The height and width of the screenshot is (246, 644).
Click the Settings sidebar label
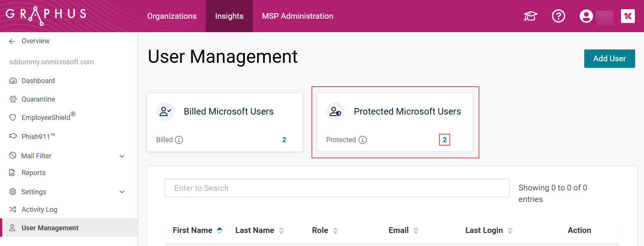(x=33, y=192)
